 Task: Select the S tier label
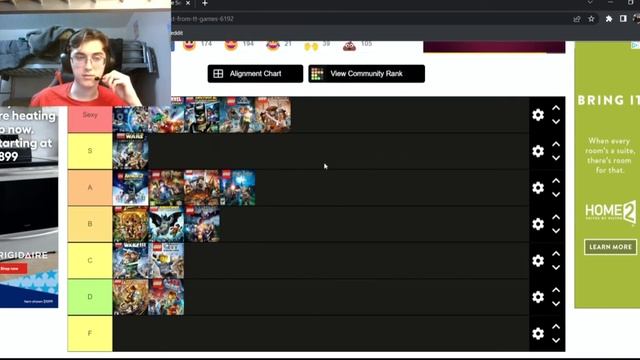90,151
